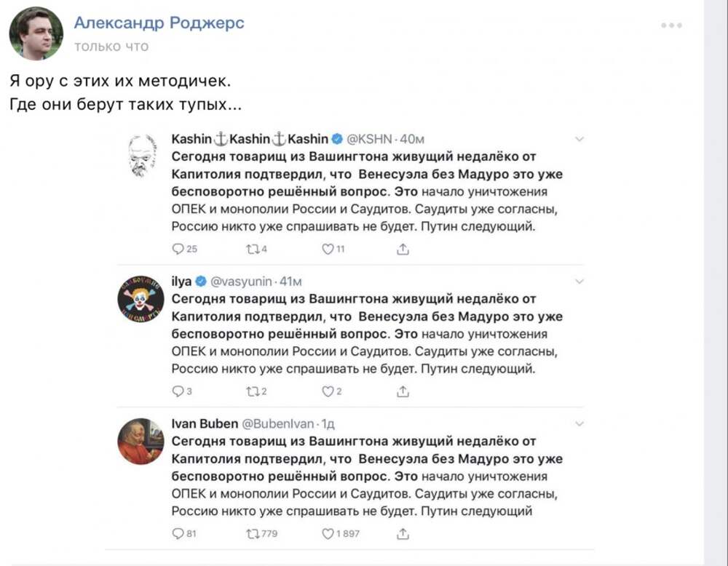Screen dimensions: 728x566
Task: Like Ivan Buben's tweet with 1 897 likes
Action: coord(328,534)
